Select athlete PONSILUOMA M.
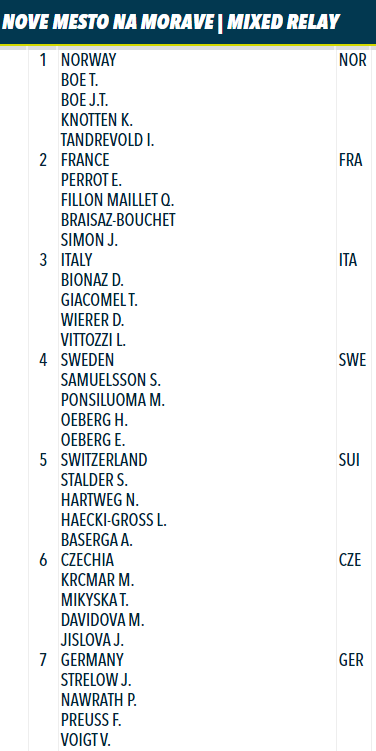 tap(113, 400)
